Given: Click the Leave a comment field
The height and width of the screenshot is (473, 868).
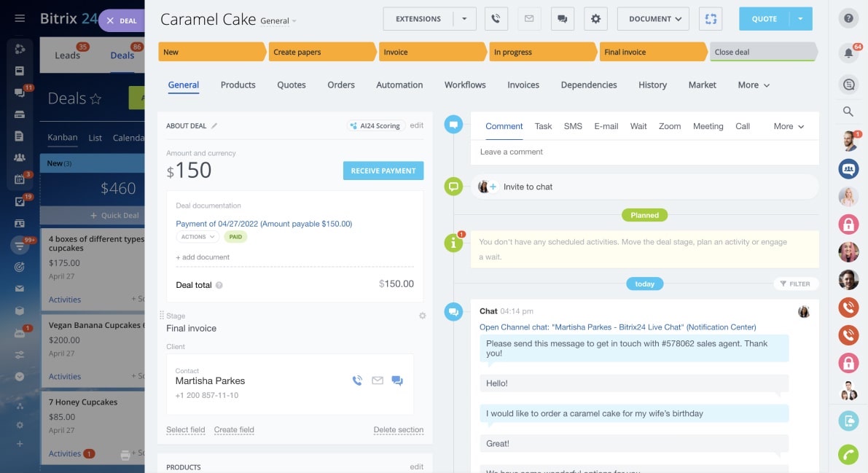Looking at the screenshot, I should pos(644,152).
